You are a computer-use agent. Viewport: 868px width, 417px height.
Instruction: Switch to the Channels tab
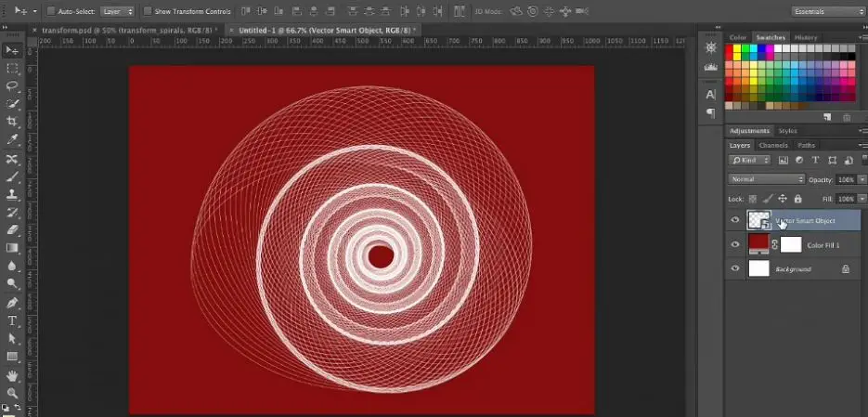pos(773,146)
